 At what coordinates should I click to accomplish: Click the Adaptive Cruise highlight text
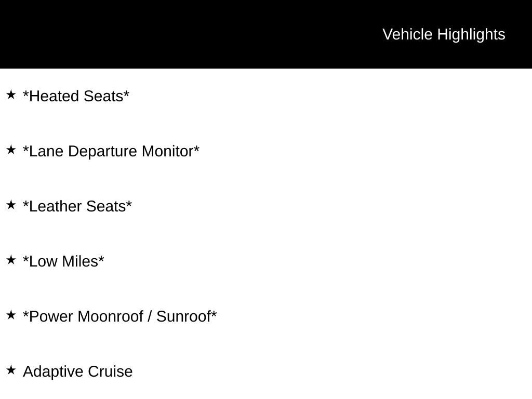point(78,371)
